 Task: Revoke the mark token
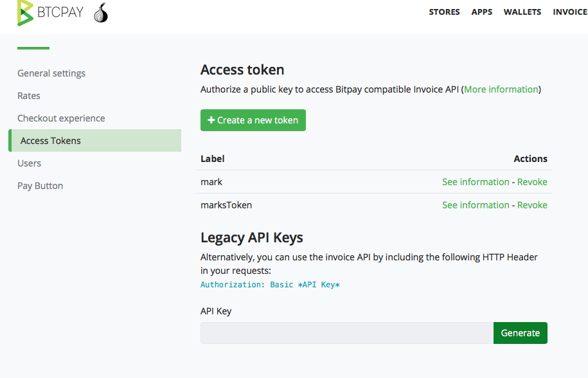tap(532, 182)
